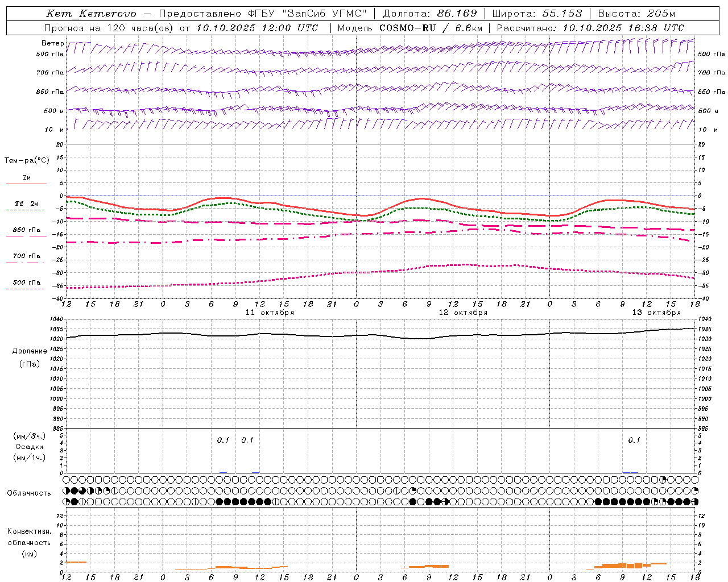Viewport: 728px width, 582px height.
Task: Click the 'Облачность' cloud cover label
Action: click(29, 493)
